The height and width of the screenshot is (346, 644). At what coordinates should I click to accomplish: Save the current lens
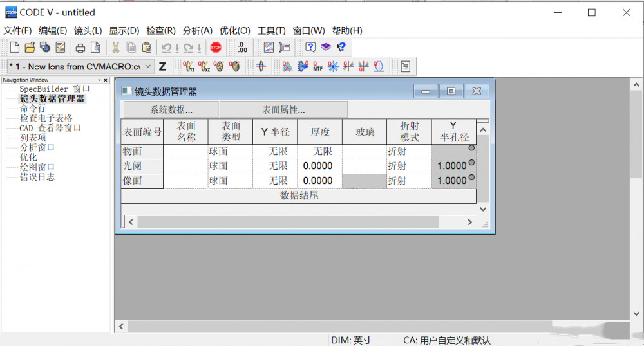tap(45, 48)
